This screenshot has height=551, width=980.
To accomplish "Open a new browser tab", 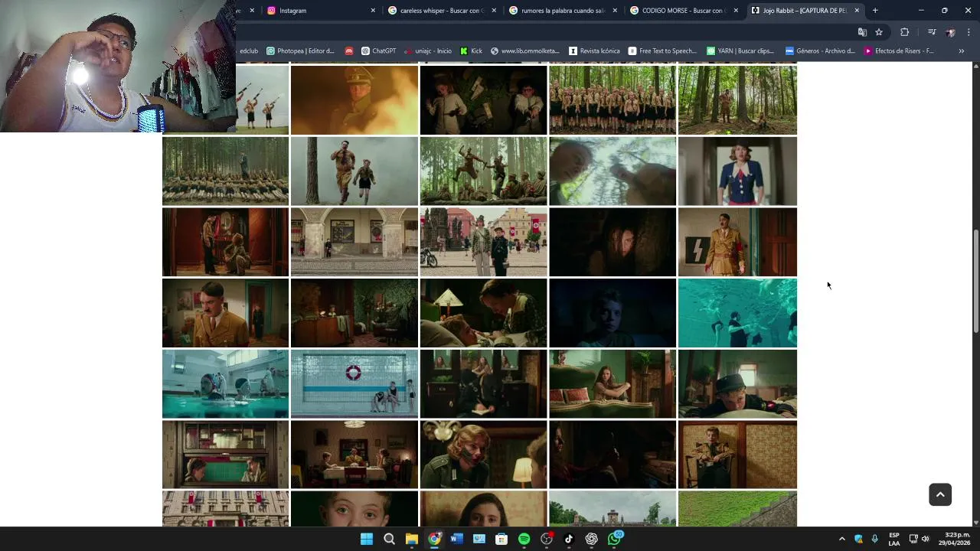I will pos(875,11).
